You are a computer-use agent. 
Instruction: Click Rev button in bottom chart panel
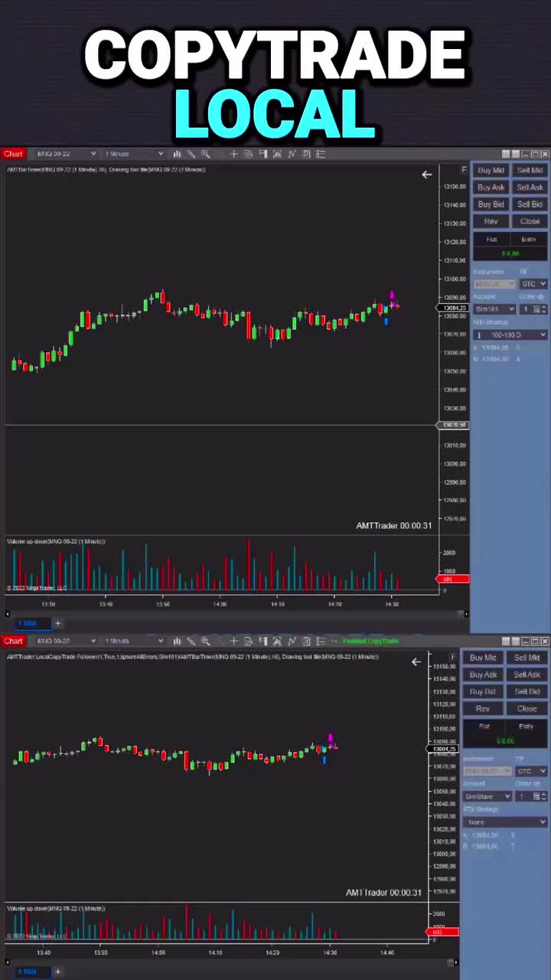point(483,708)
